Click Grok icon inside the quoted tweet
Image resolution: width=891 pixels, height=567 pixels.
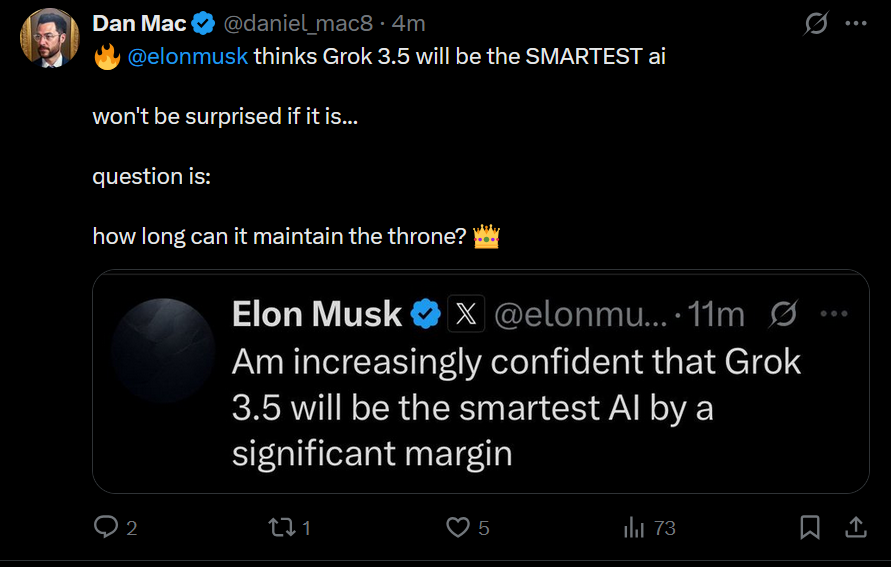[x=783, y=314]
